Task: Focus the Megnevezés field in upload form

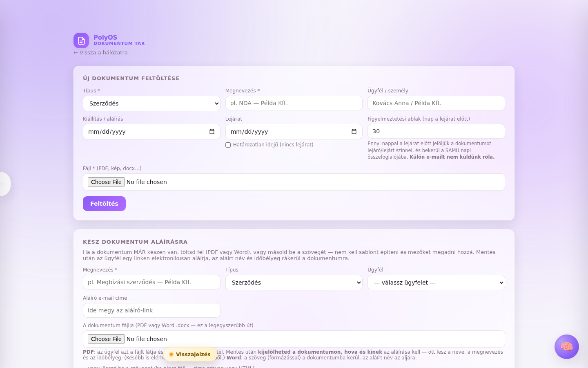Action: [294, 103]
